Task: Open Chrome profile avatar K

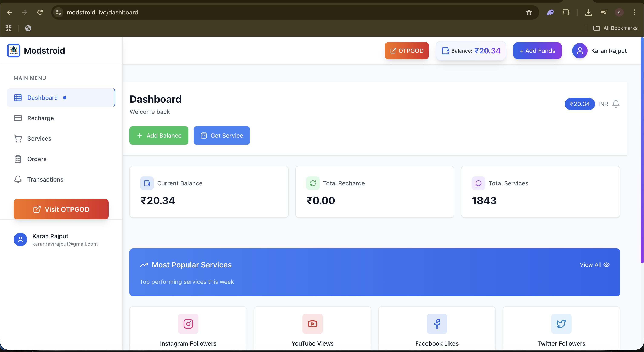Action: pos(619,12)
